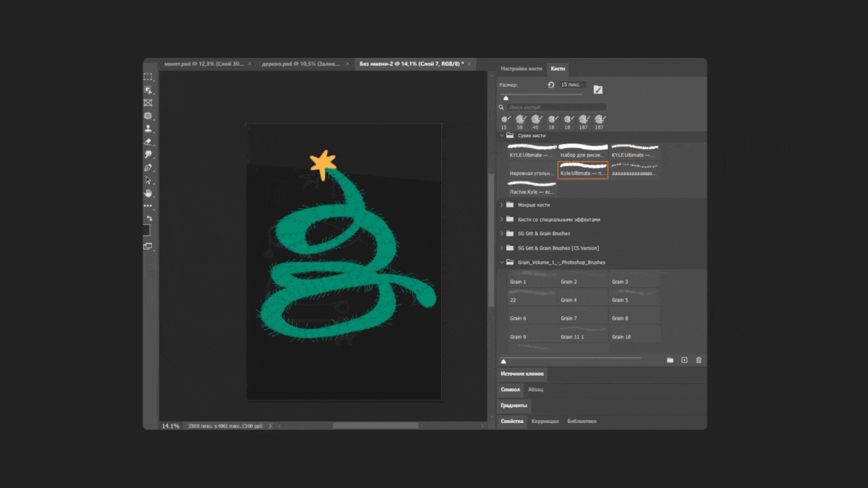Toggle the brush settings panel button

pos(597,90)
